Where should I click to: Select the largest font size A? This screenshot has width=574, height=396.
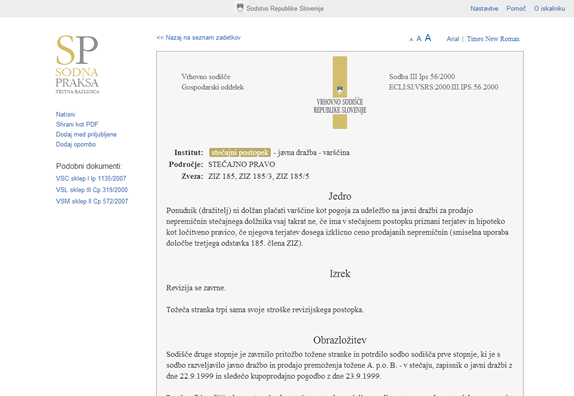428,38
